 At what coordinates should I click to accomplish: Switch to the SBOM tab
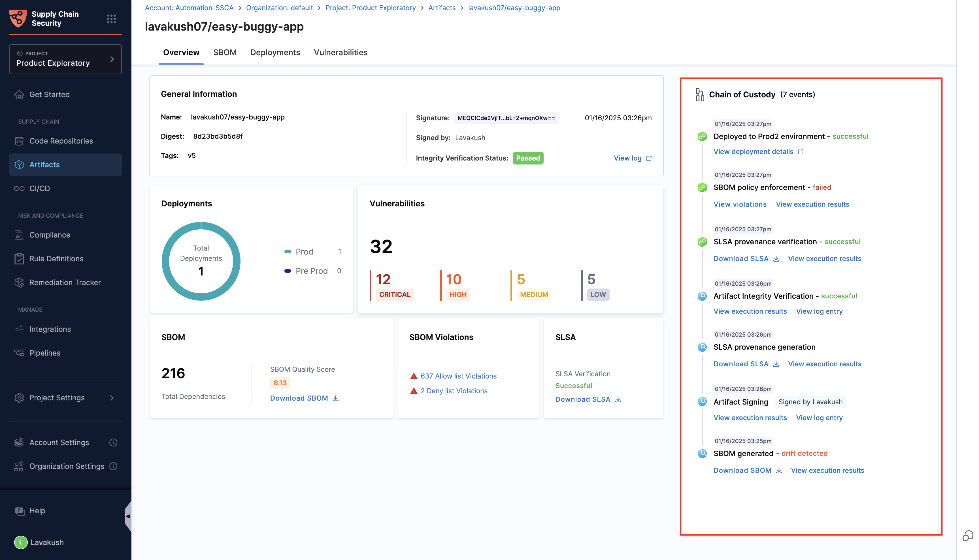(x=225, y=52)
